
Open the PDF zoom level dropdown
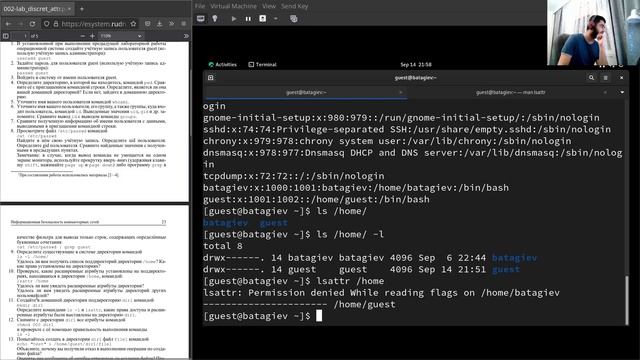(121, 36)
